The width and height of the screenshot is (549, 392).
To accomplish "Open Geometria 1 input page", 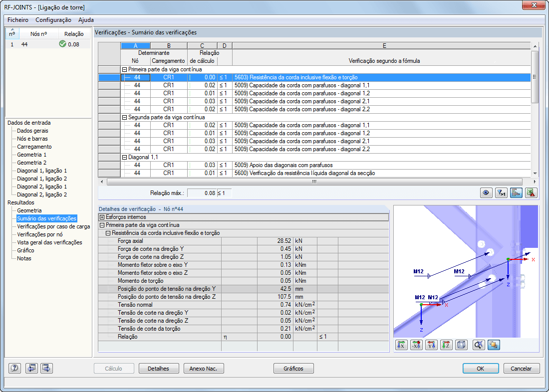I will (x=31, y=155).
